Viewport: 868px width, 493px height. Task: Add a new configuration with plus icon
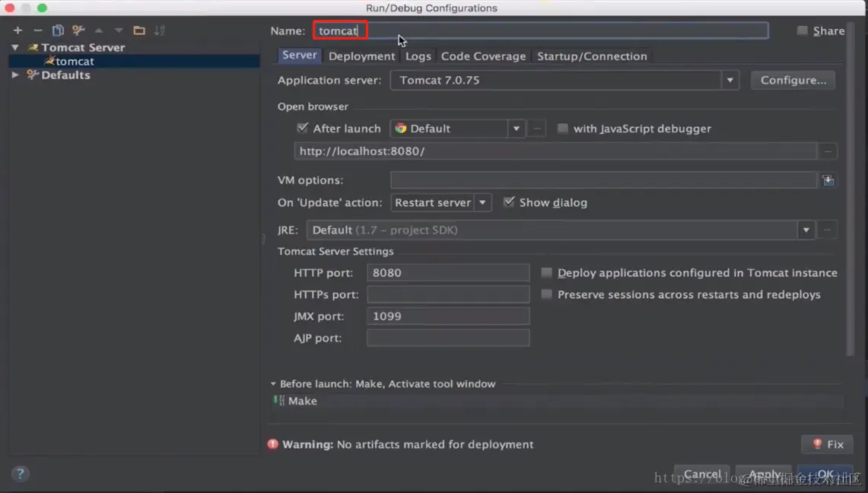coord(17,30)
